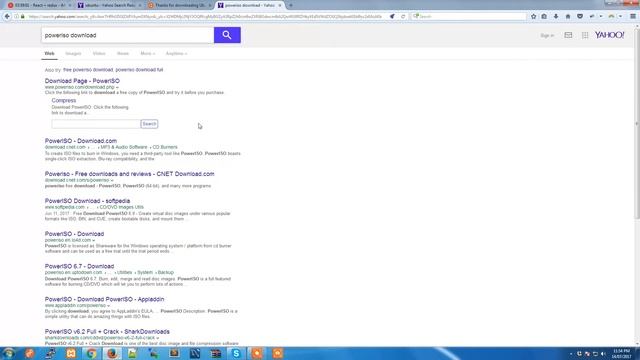640x360 pixels.
Task: Focus the Yahoo 'poweriso download' search field
Action: coord(127,35)
